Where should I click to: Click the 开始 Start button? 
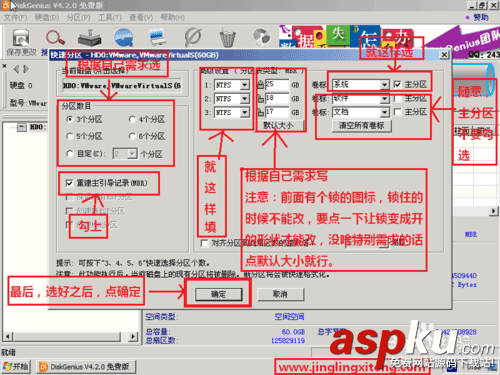coord(16,367)
